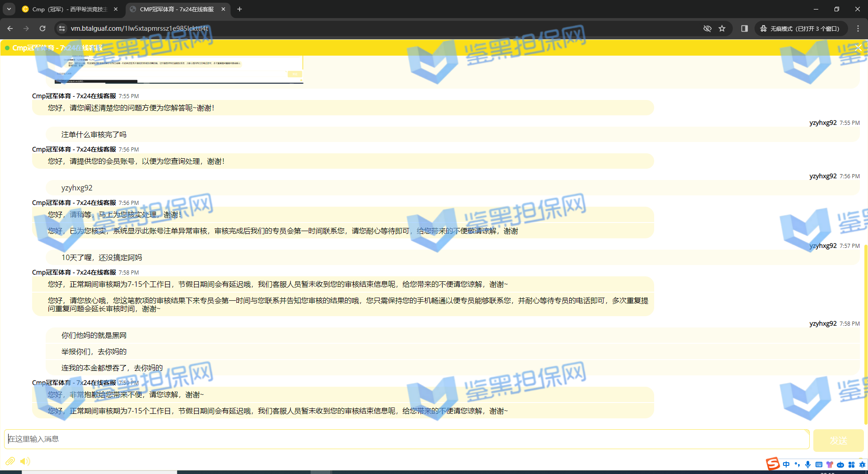Image resolution: width=868 pixels, height=474 pixels.
Task: Click the chat vertical scrollbar
Action: (865, 335)
